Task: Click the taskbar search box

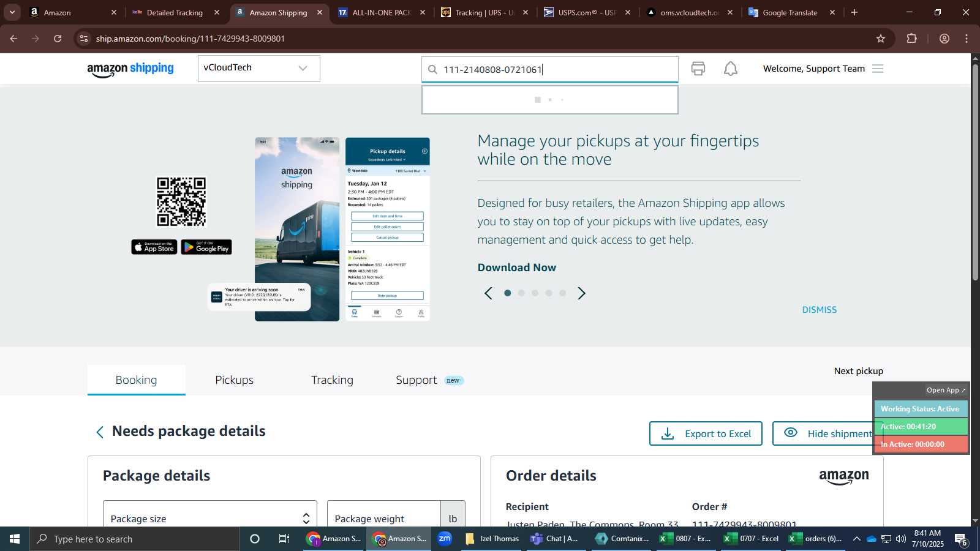Action: click(135, 539)
